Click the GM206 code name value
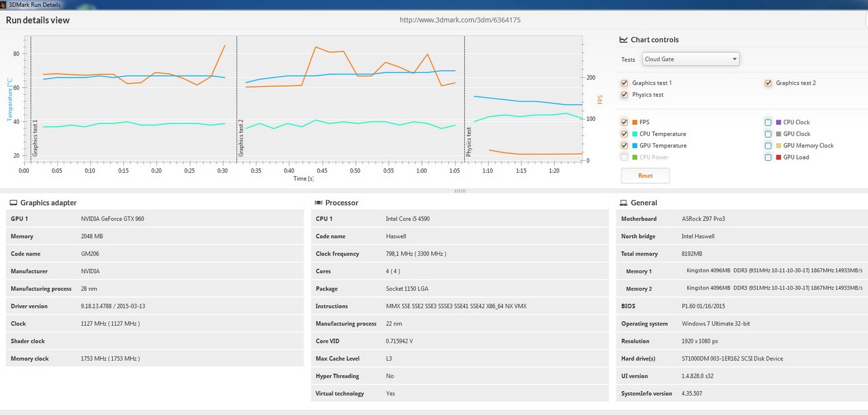868x415 pixels. tap(90, 254)
